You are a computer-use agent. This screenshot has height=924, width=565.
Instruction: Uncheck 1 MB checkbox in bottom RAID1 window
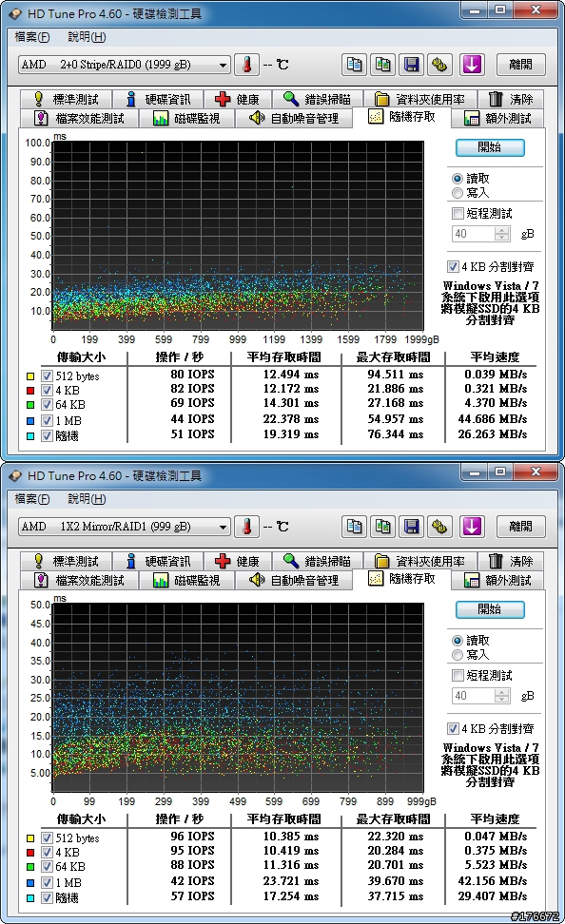pos(48,883)
